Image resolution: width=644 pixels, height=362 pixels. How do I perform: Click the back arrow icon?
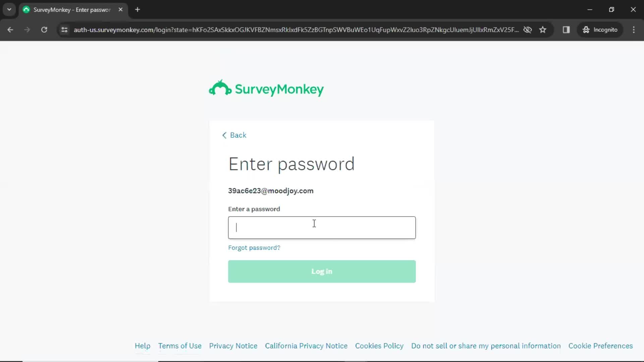click(224, 135)
